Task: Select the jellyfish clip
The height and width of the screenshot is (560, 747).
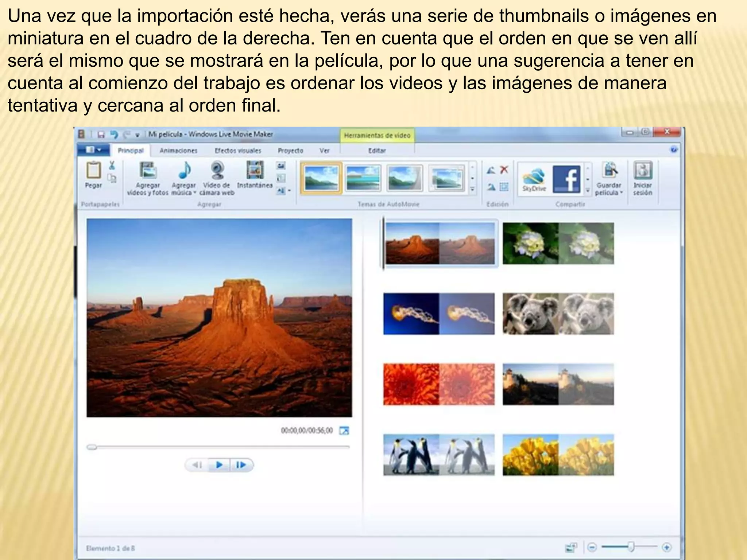Action: point(439,314)
